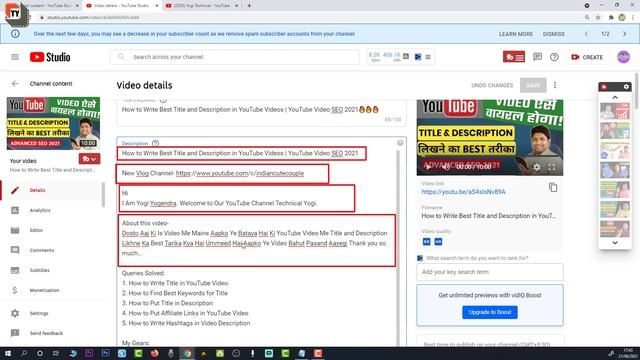
Task: Play the video preview
Action: [x=428, y=167]
